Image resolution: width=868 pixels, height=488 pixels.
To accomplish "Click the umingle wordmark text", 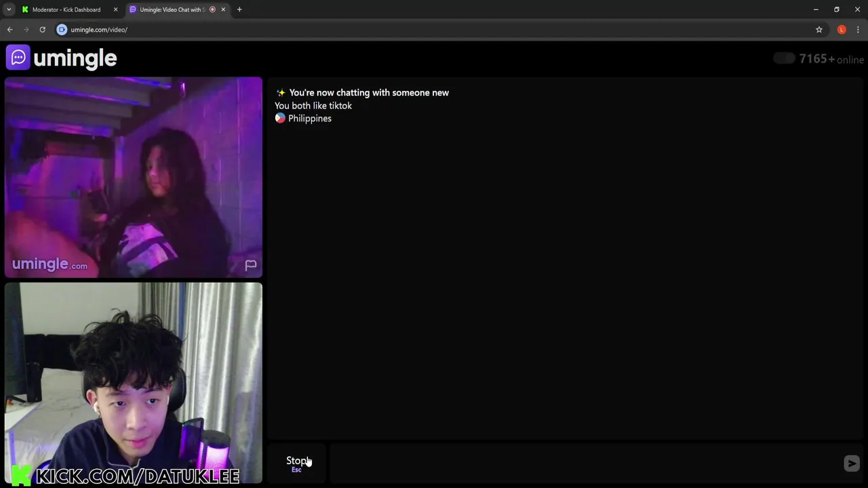I will pos(75,58).
